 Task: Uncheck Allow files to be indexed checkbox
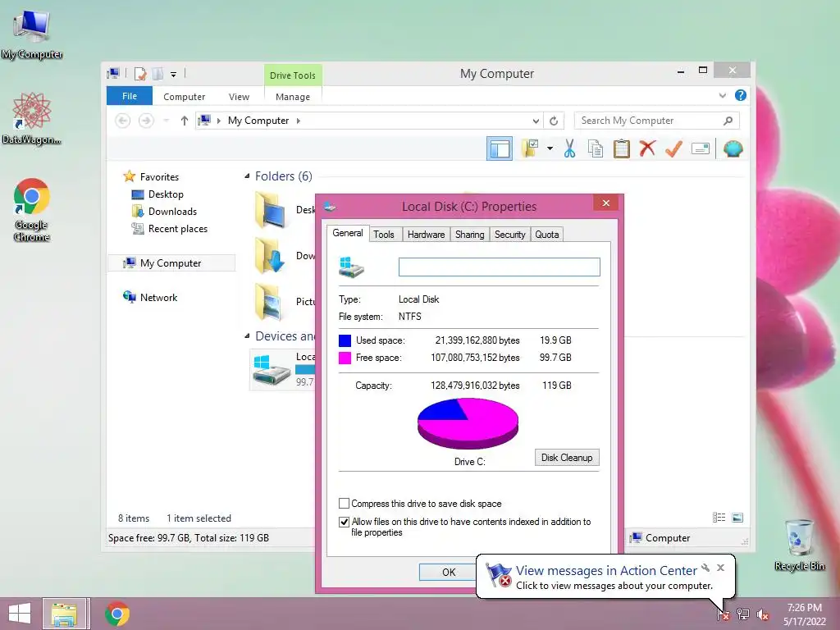click(344, 522)
